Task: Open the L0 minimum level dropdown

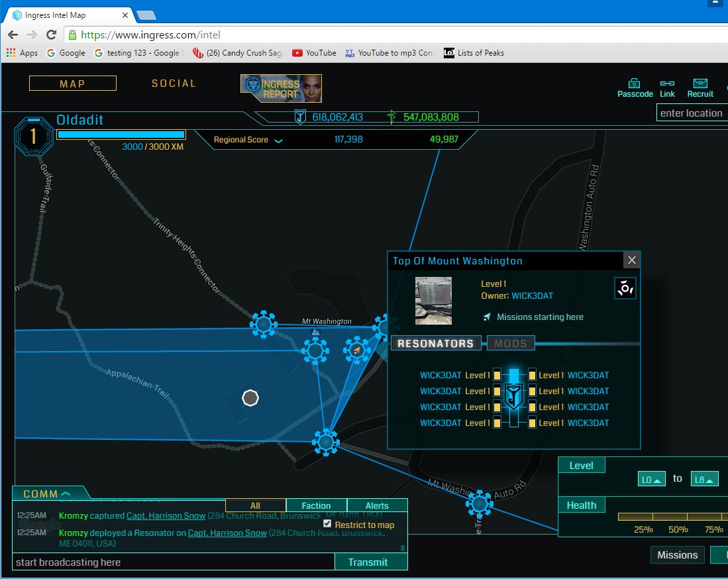Action: (651, 479)
